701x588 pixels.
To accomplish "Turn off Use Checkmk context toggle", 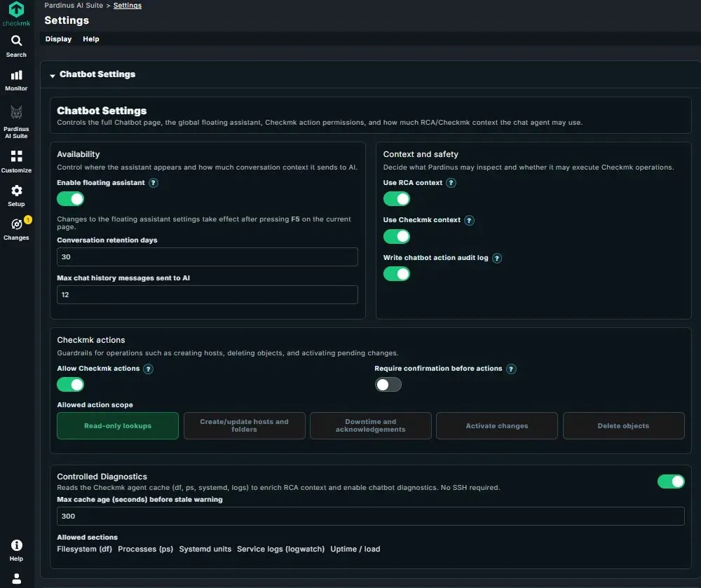I will (397, 236).
